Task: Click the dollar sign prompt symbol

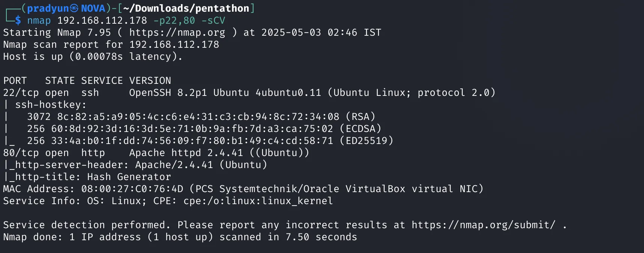Action: coord(18,21)
